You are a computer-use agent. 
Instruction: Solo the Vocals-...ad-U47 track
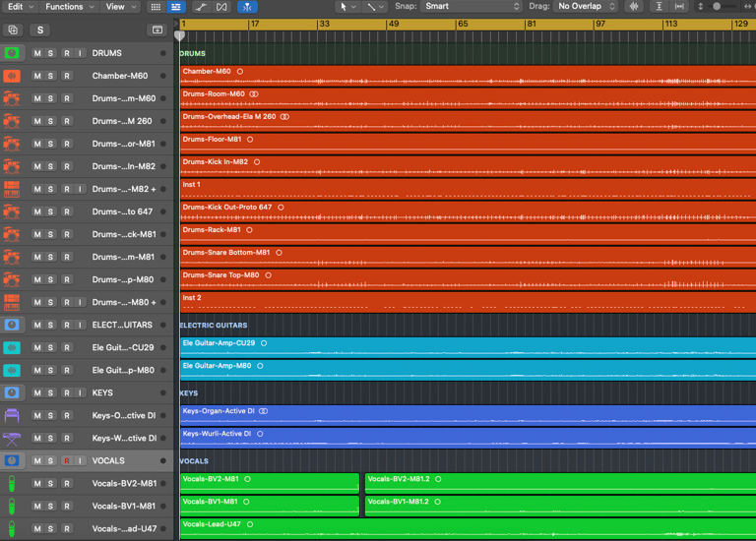tap(50, 528)
